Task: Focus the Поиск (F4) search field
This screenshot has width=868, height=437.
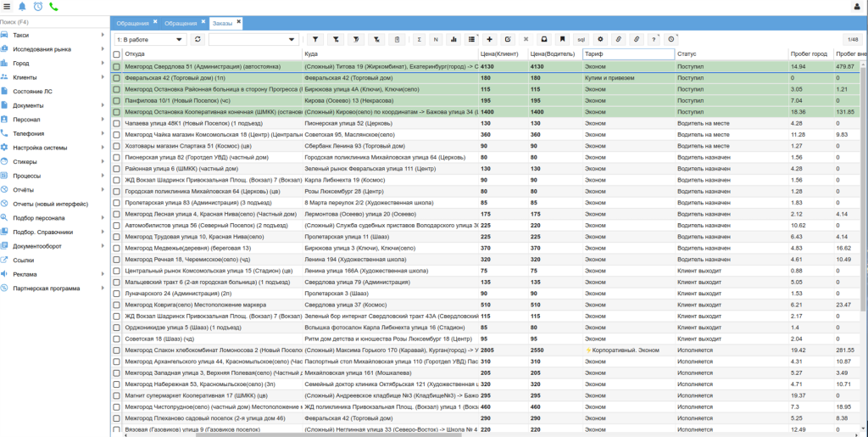Action: (55, 22)
